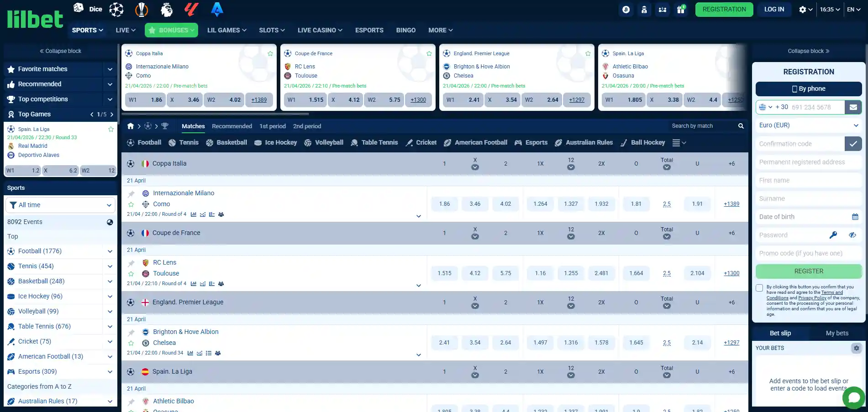Viewport: 868px width, 412px height.
Task: Open +1389 more markets for Internazionale Milano row
Action: click(731, 204)
